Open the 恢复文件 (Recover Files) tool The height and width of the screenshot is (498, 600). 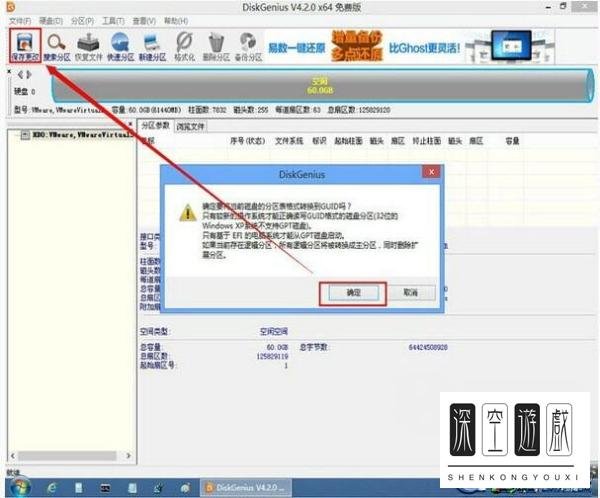tap(88, 45)
